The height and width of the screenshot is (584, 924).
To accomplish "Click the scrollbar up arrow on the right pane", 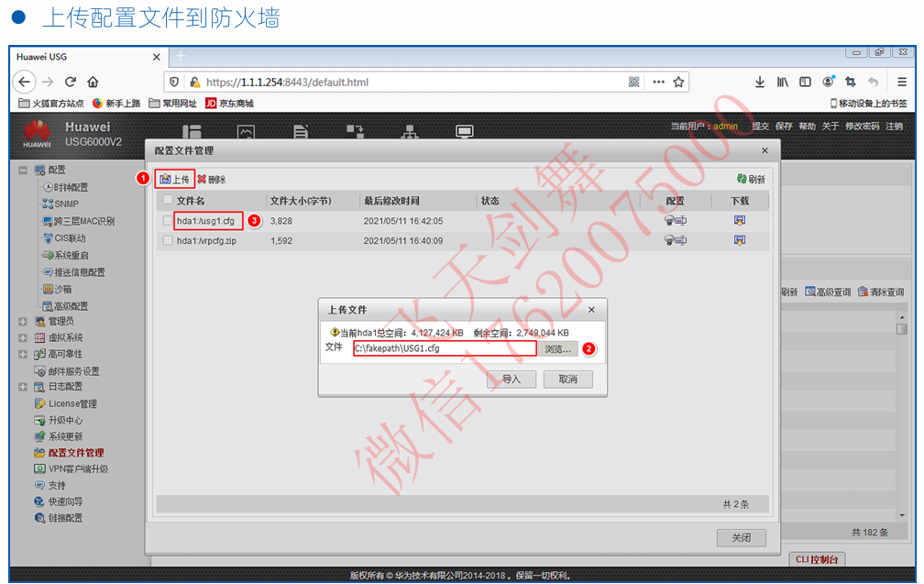I will (x=902, y=317).
